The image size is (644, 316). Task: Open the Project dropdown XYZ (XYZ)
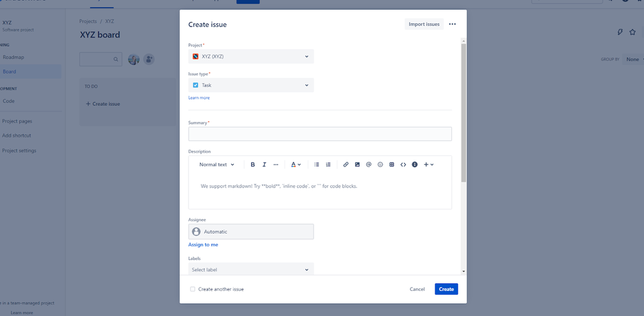[x=251, y=56]
